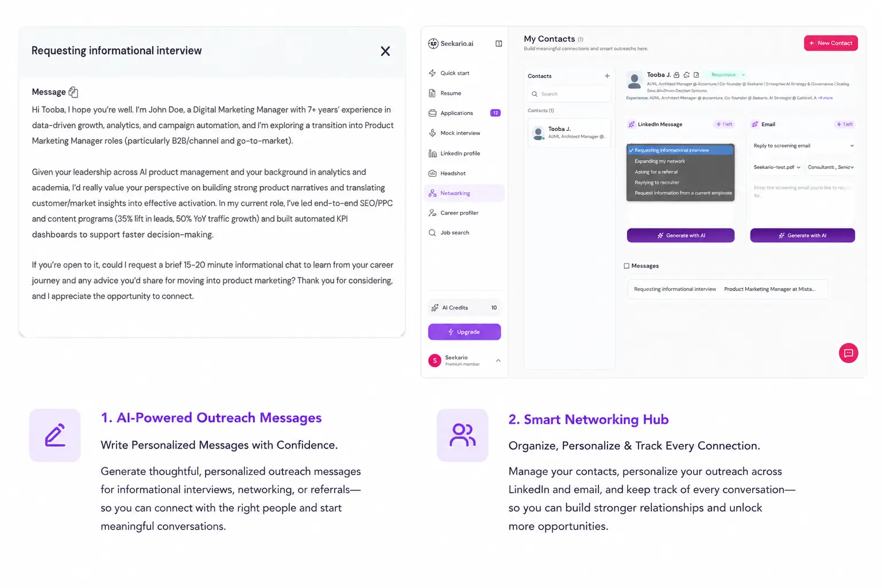Image resolution: width=882 pixels, height=588 pixels.
Task: Open the Resume section
Action: (x=464, y=93)
